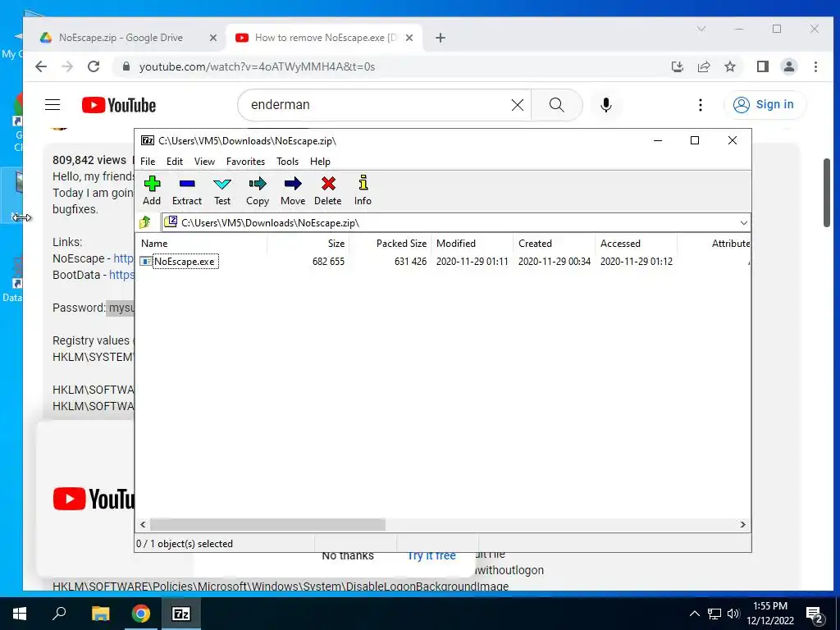Click the 682 655 size value
Image resolution: width=840 pixels, height=630 pixels.
click(328, 262)
